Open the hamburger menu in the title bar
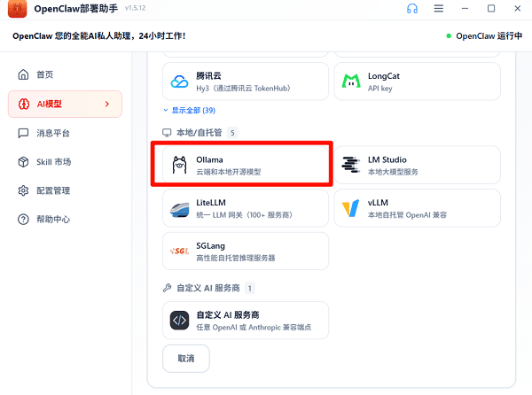532x395 pixels. (x=439, y=9)
